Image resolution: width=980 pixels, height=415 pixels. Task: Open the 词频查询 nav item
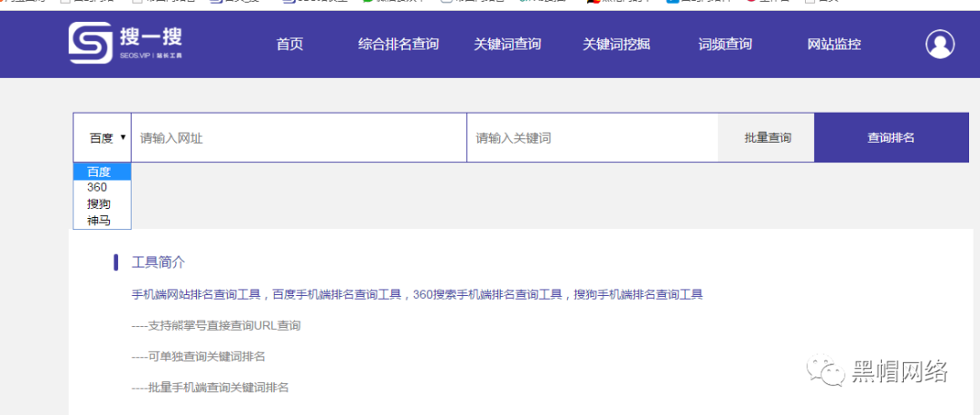pyautogui.click(x=725, y=44)
